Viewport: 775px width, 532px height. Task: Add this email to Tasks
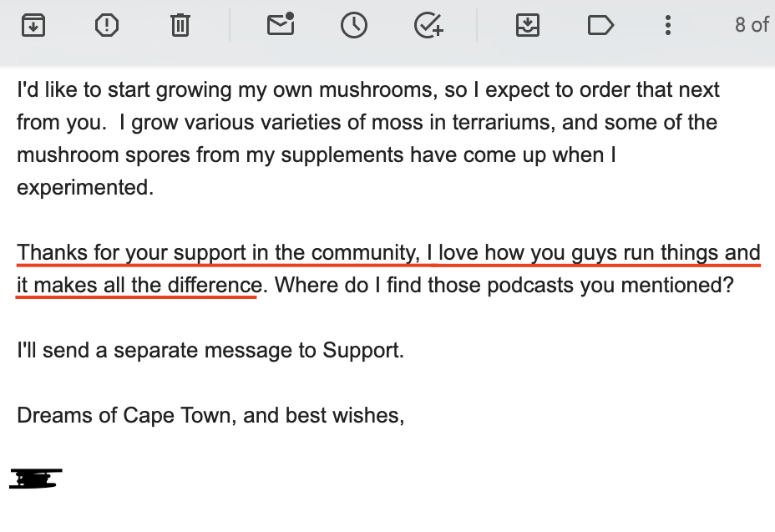pos(428,25)
